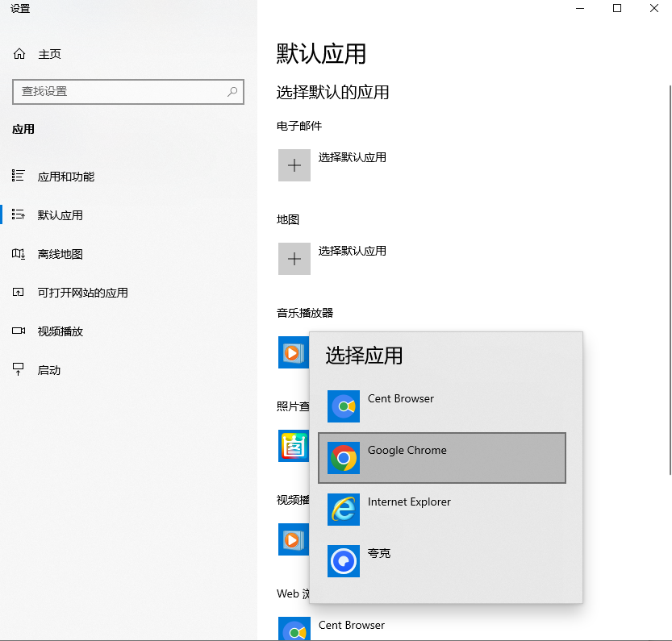Click the 应用 category header in sidebar

[x=23, y=129]
